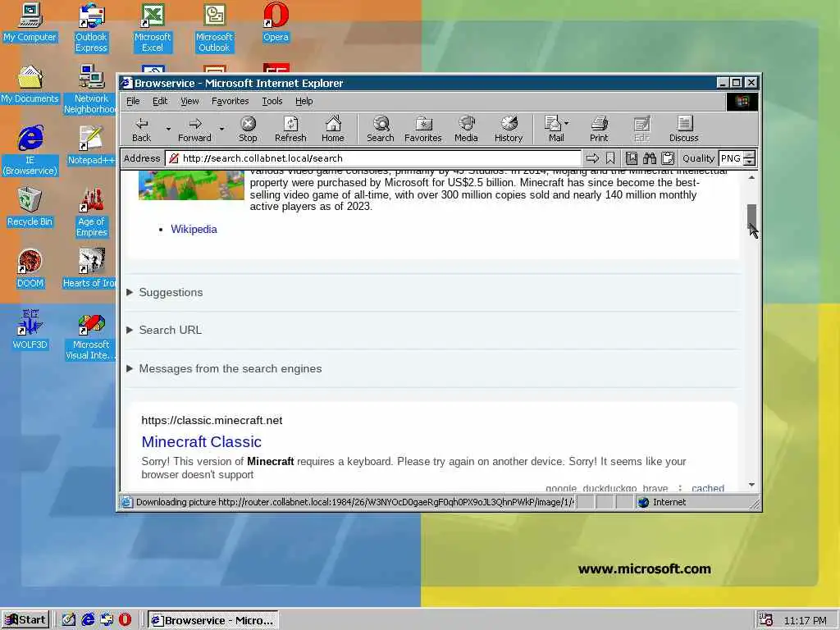840x630 pixels.
Task: Print the current page
Action: point(599,129)
